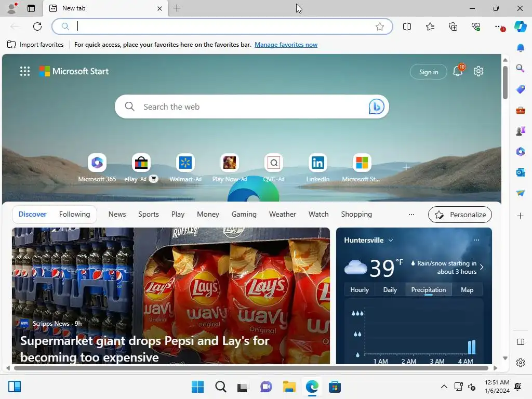The height and width of the screenshot is (399, 532).
Task: Expand rain/snow alert chevron
Action: 482,267
